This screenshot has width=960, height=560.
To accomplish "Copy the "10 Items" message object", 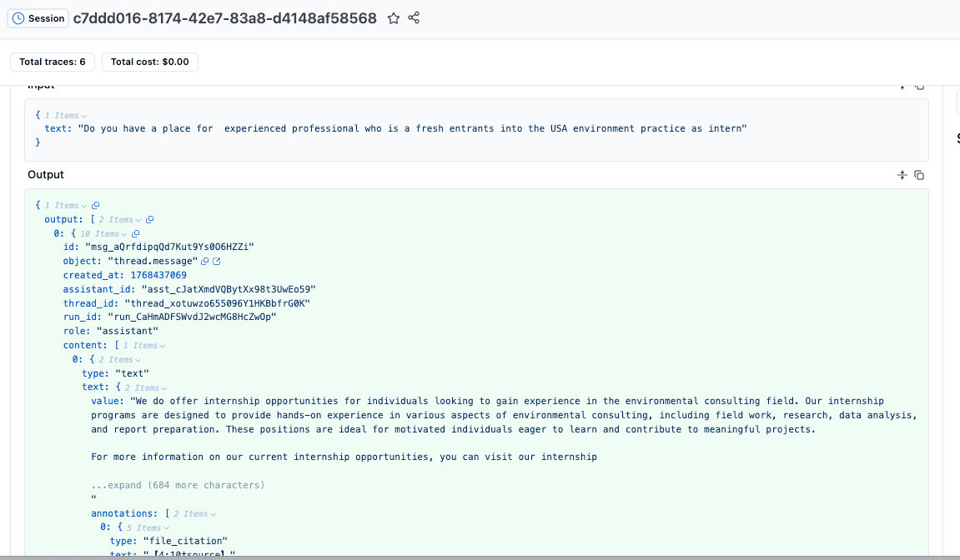I will click(x=135, y=234).
